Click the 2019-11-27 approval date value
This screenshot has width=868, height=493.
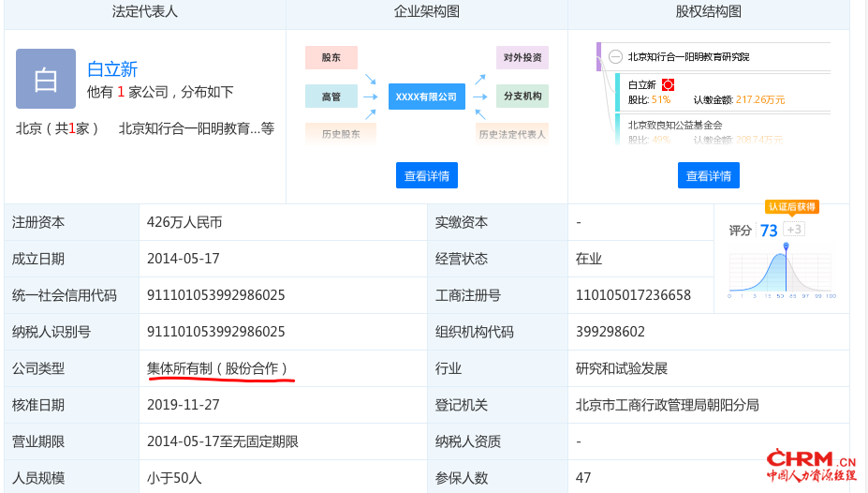tap(184, 405)
